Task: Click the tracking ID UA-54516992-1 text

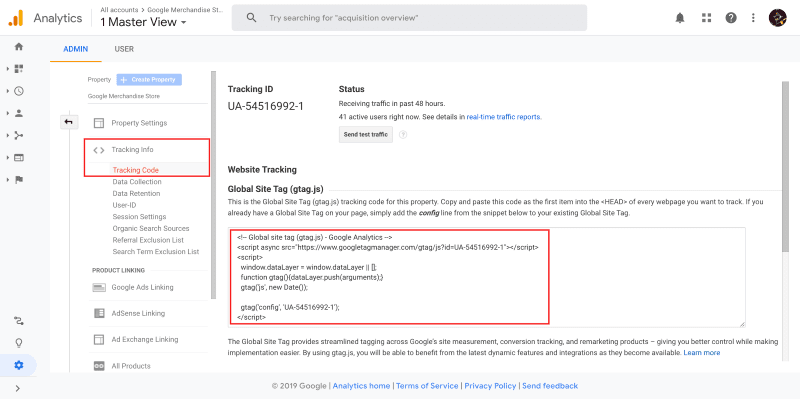Action: coord(265,106)
